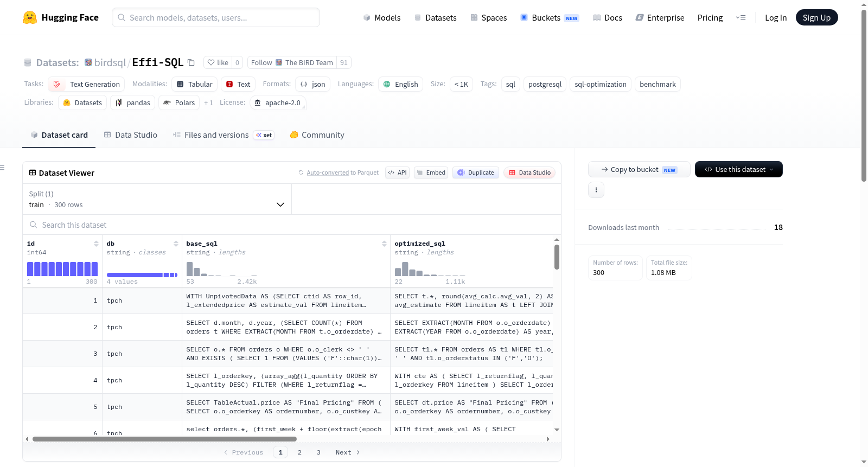
Task: Click the table horizontal scrollbar
Action: click(x=164, y=439)
